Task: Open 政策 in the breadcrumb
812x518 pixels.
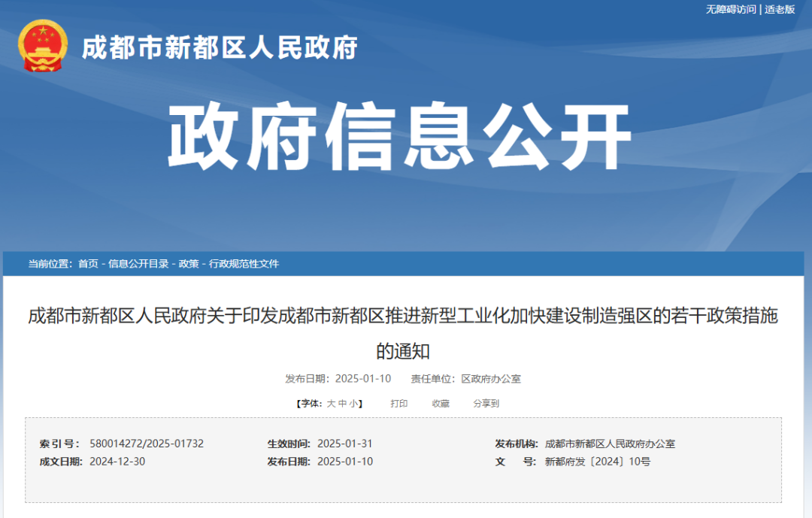Action: [x=189, y=264]
